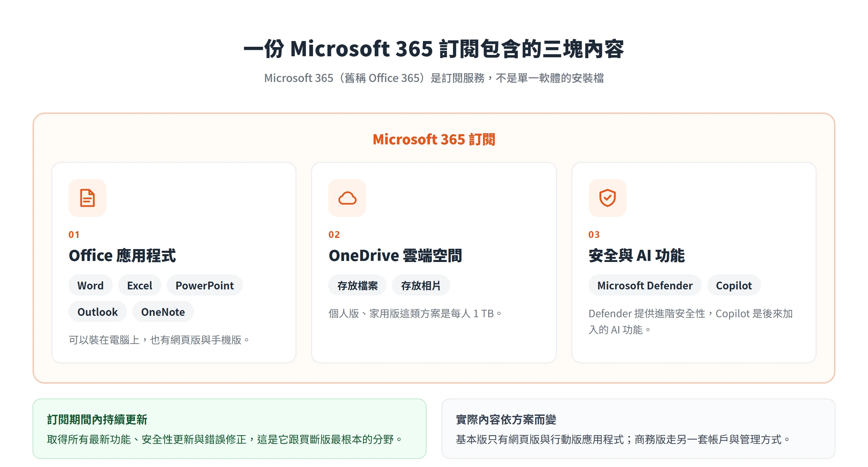Screen dimensions: 868x467
Task: Click the text 基本版只有網頁版與行動版應用程式
Action: click(x=623, y=439)
